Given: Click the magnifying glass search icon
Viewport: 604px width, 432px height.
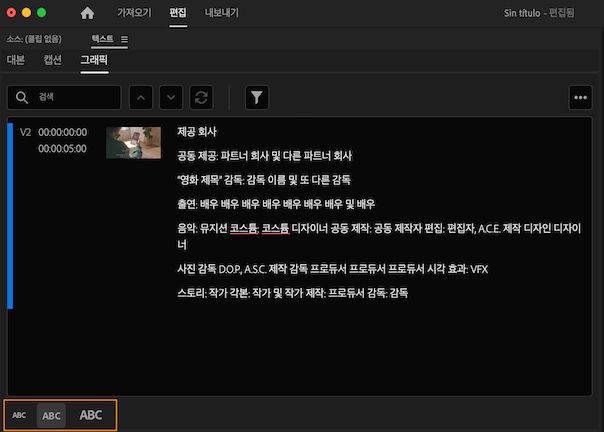Looking at the screenshot, I should pos(22,97).
